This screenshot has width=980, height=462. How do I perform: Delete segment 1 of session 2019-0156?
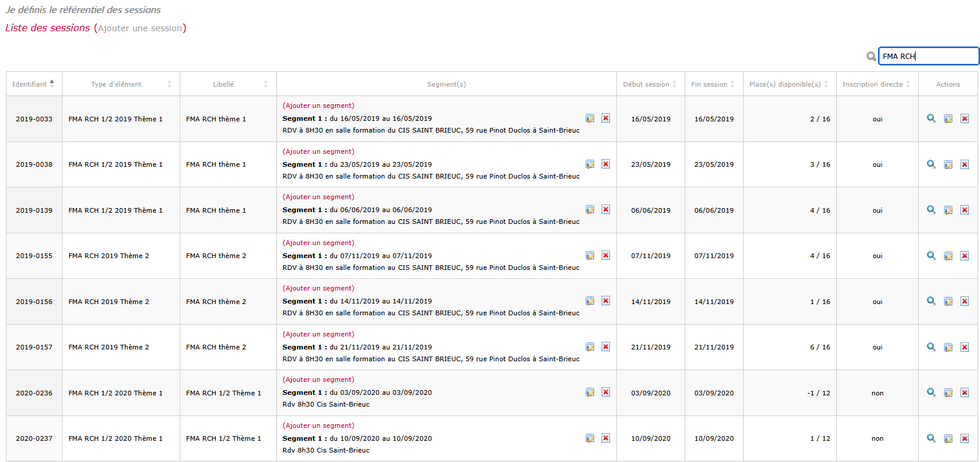[x=606, y=301]
